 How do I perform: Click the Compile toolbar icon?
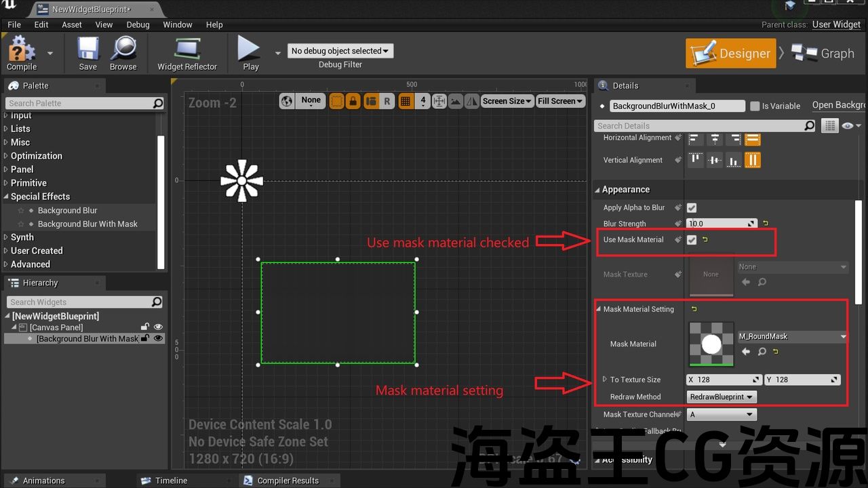(x=21, y=52)
